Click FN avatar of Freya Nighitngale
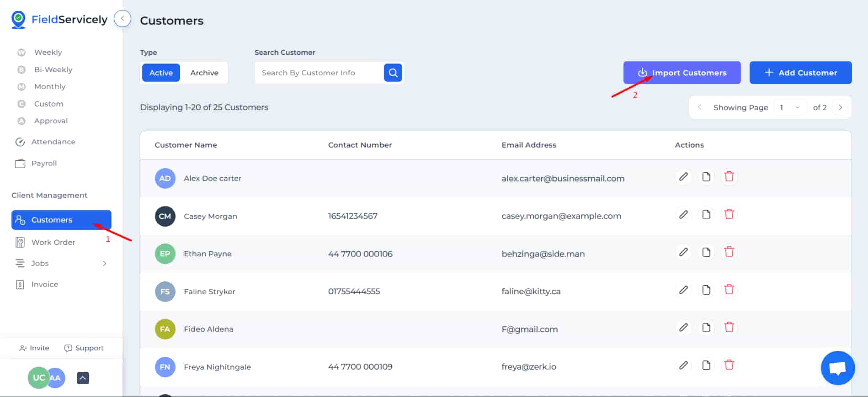The width and height of the screenshot is (868, 397). pos(165,367)
